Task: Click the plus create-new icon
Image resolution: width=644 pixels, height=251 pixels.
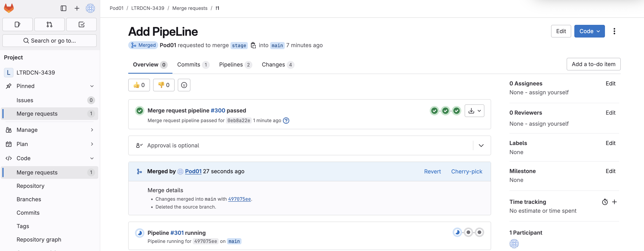Action: tap(77, 8)
